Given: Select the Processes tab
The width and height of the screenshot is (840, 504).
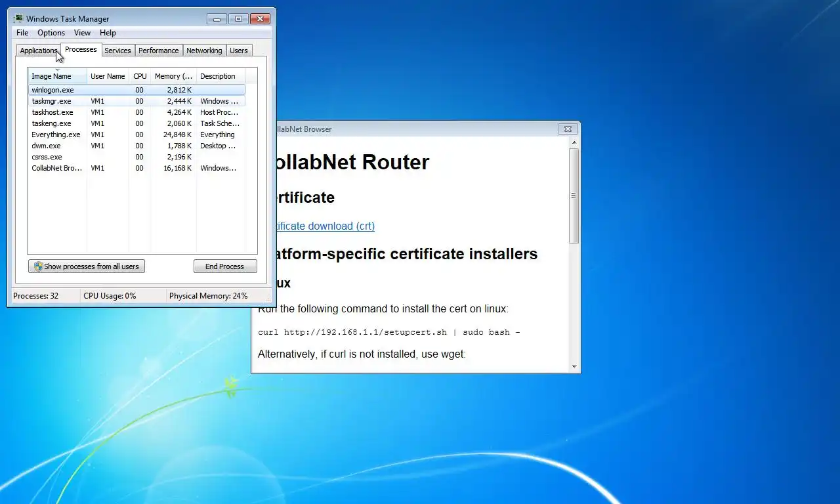Looking at the screenshot, I should pos(81,49).
